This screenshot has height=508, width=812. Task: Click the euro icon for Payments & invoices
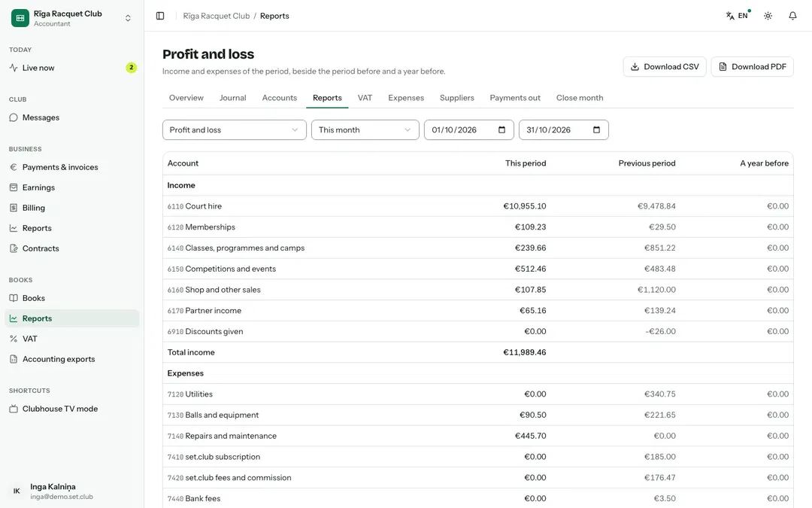click(x=14, y=167)
